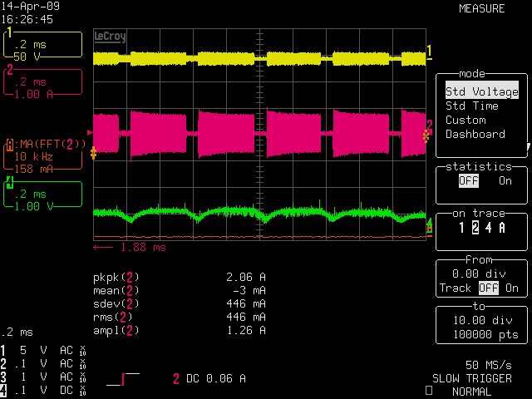
Task: Click the ampl(2) measurement row
Action: point(180,330)
